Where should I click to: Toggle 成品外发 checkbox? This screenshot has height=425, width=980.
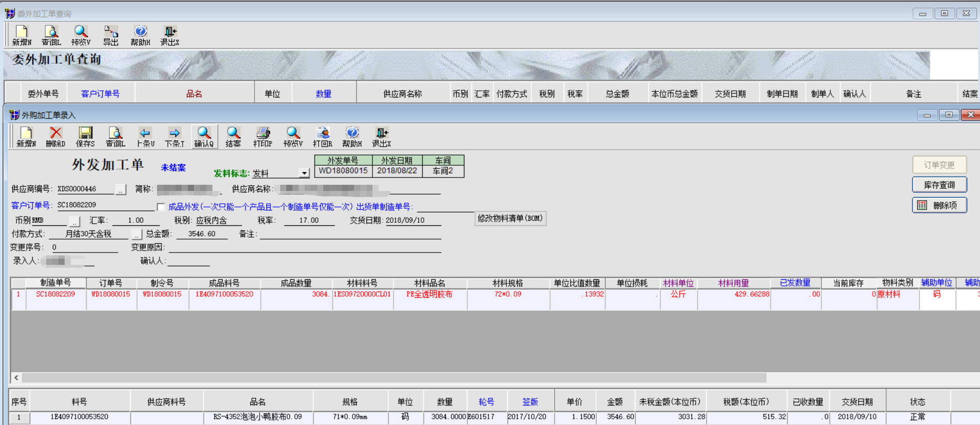[161, 207]
